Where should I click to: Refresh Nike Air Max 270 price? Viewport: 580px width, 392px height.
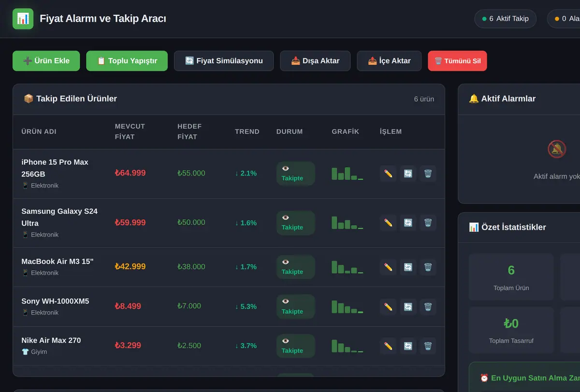408,346
